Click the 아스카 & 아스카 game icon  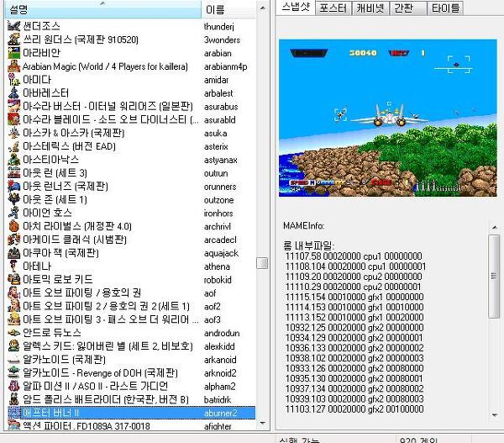tap(13, 133)
